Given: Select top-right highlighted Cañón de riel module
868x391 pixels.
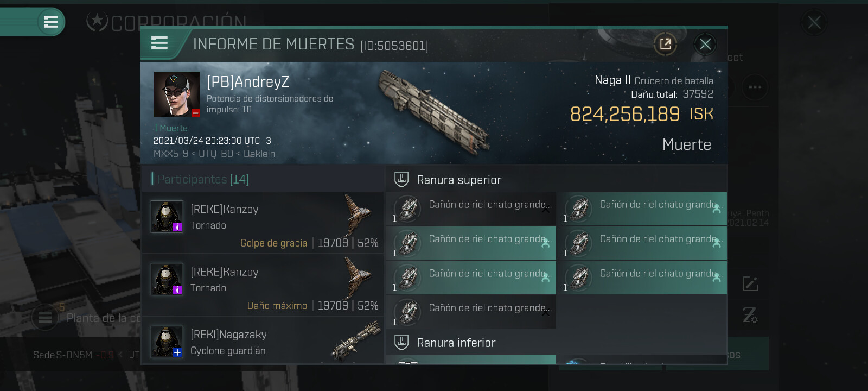Looking at the screenshot, I should (642, 209).
